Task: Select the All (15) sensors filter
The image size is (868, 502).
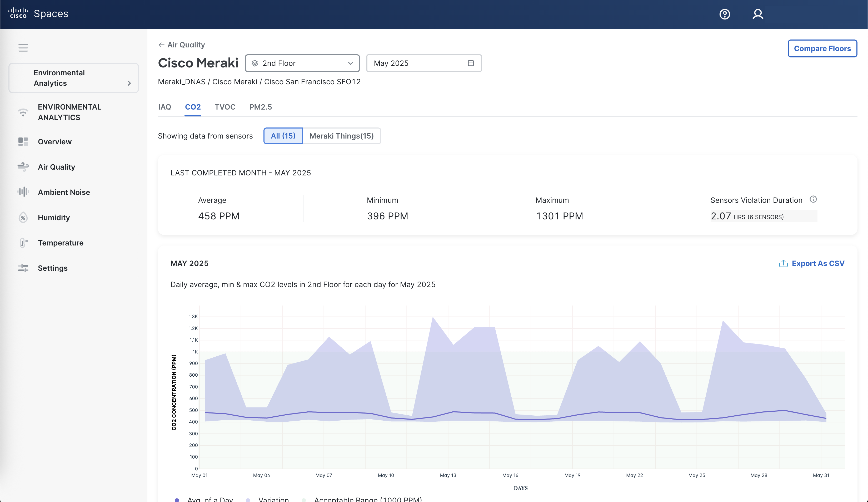Action: tap(283, 136)
